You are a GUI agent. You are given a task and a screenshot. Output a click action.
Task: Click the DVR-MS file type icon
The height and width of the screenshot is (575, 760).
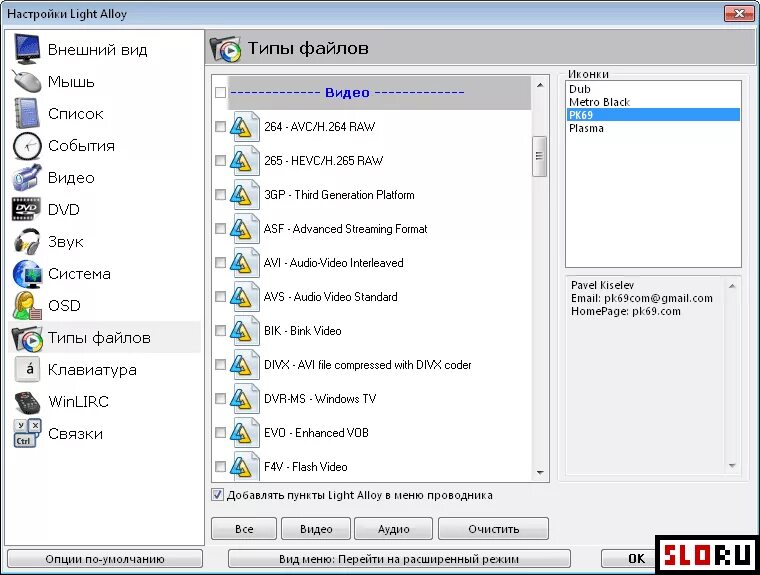tap(244, 399)
